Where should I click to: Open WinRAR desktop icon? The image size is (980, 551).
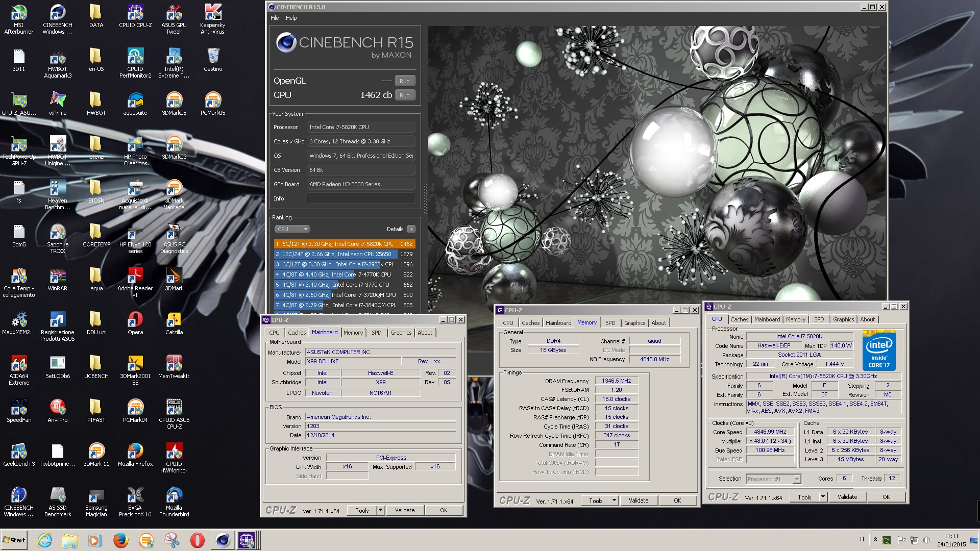pos(58,279)
